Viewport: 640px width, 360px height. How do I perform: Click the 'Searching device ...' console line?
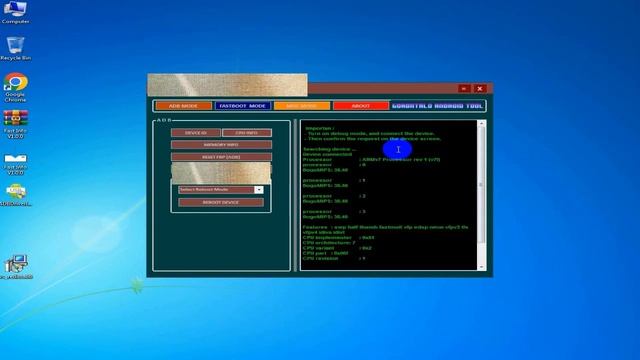click(x=329, y=149)
